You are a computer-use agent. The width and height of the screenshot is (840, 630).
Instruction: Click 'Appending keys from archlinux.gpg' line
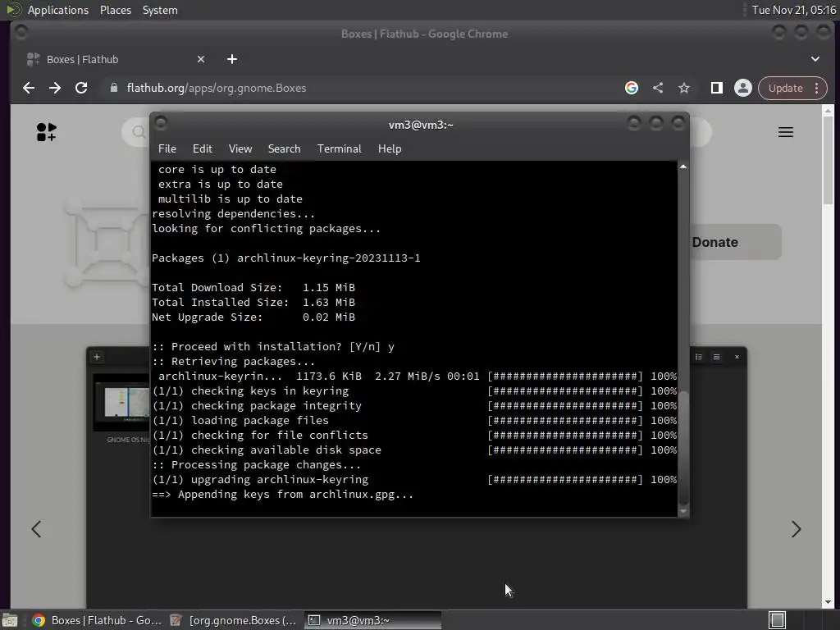(283, 495)
